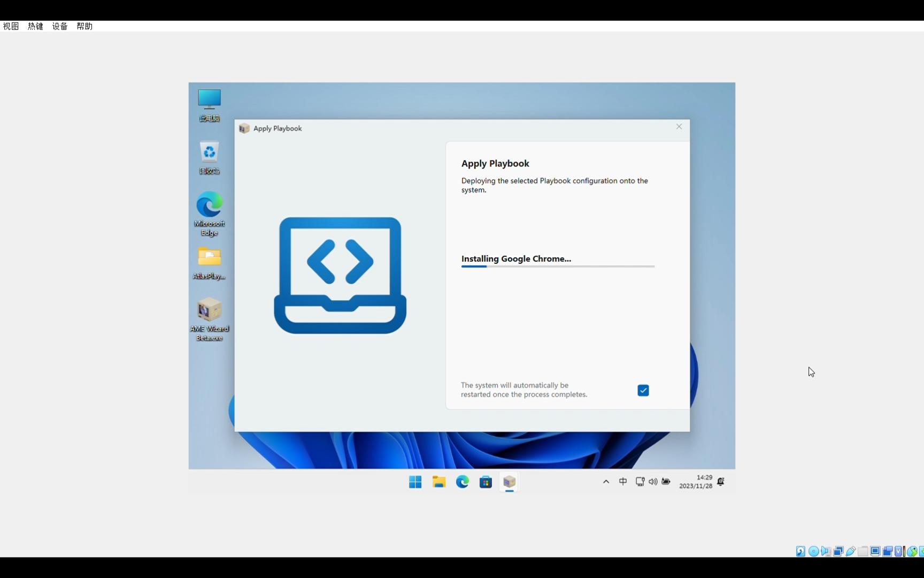Click the Deploying the selected Playbook description

(555, 185)
